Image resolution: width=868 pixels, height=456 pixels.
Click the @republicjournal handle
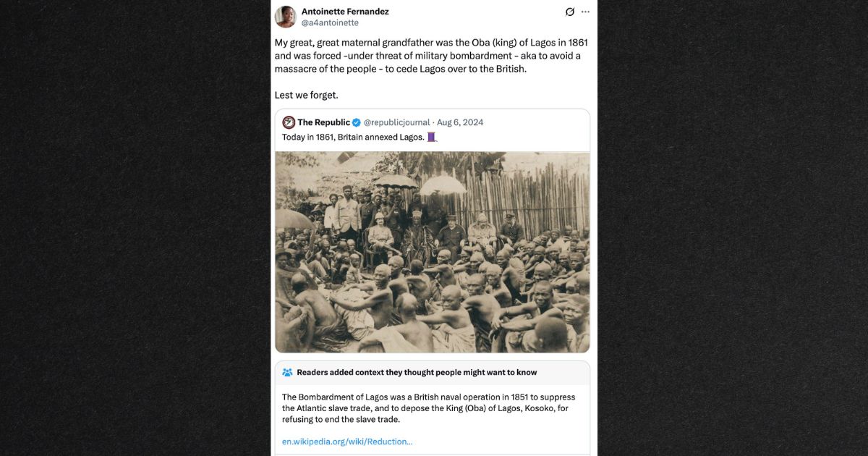397,122
